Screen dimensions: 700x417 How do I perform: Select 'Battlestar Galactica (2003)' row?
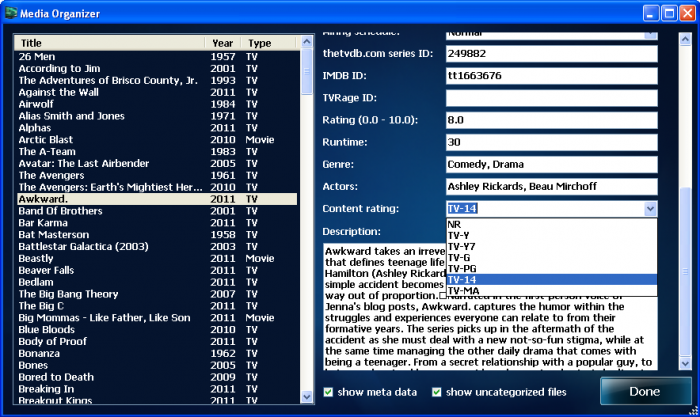pos(157,246)
